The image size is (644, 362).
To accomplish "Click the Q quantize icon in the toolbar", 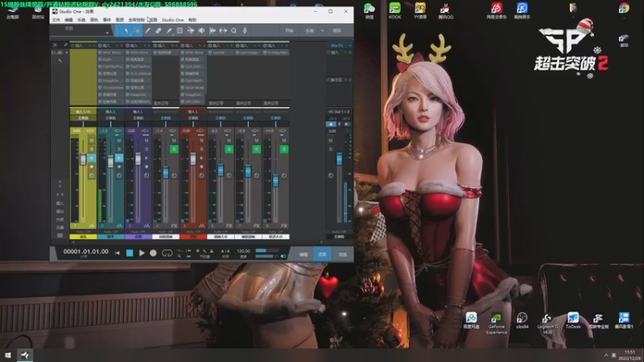I will click(x=233, y=31).
